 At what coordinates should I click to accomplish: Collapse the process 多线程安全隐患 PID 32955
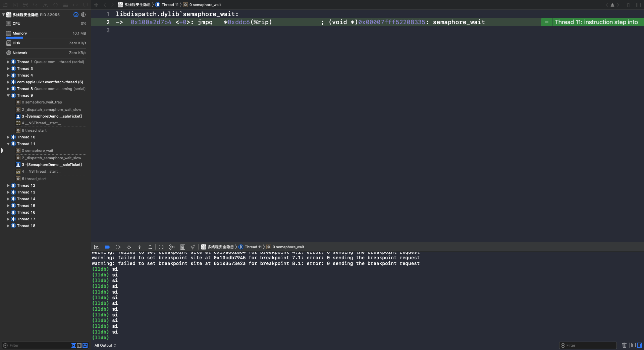(x=3, y=15)
